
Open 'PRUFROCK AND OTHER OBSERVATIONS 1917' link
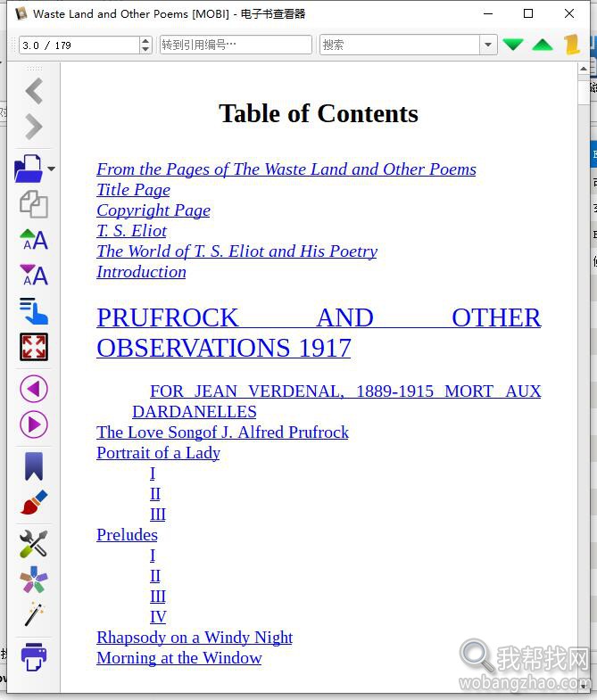point(319,333)
